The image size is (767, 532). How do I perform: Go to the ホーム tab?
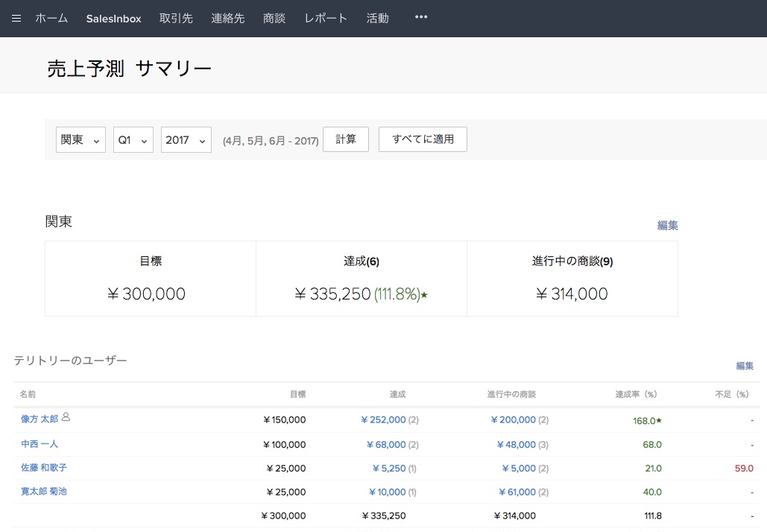[51, 19]
